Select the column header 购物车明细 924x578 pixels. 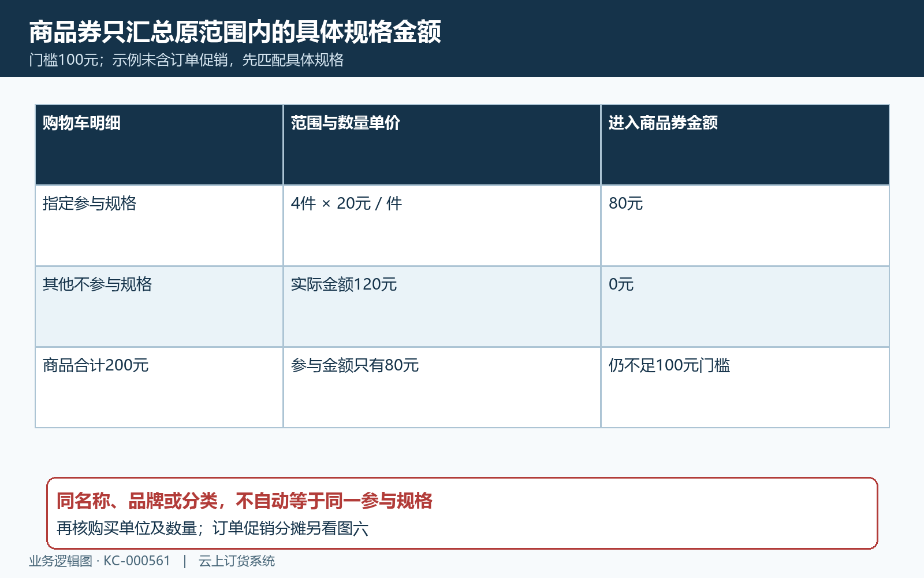pyautogui.click(x=159, y=145)
